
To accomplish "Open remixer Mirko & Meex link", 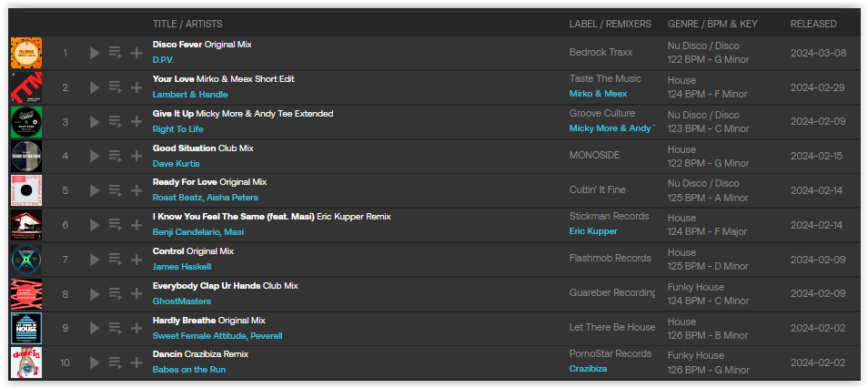I will [598, 94].
